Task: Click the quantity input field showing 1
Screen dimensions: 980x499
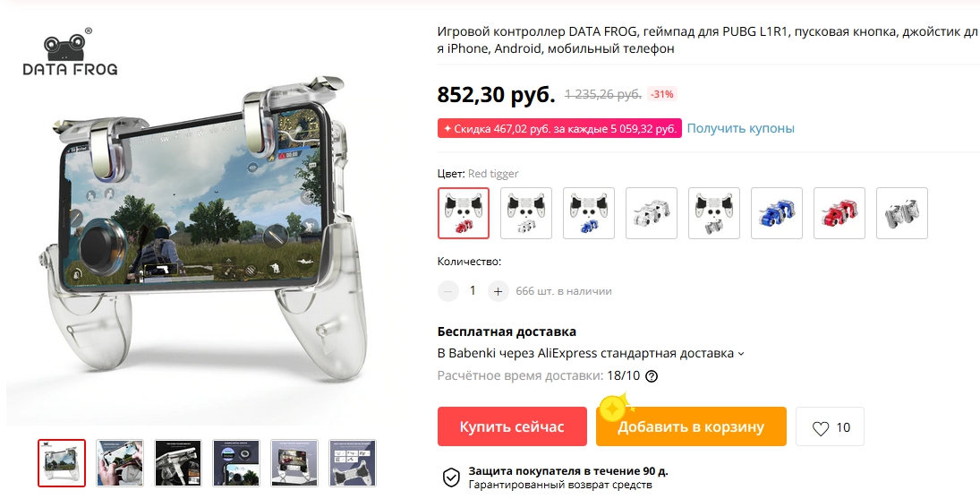Action: coord(473,291)
